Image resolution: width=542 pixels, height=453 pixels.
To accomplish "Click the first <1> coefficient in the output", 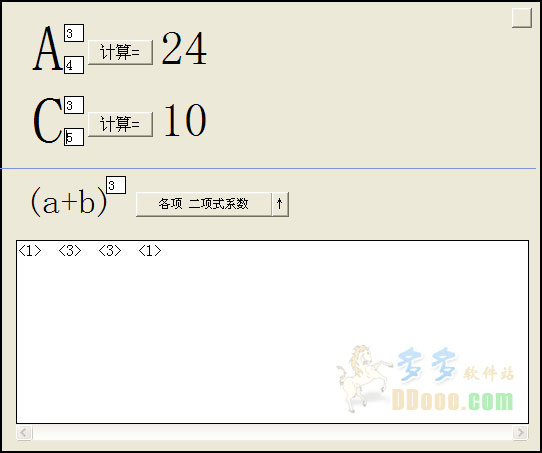I will click(30, 251).
